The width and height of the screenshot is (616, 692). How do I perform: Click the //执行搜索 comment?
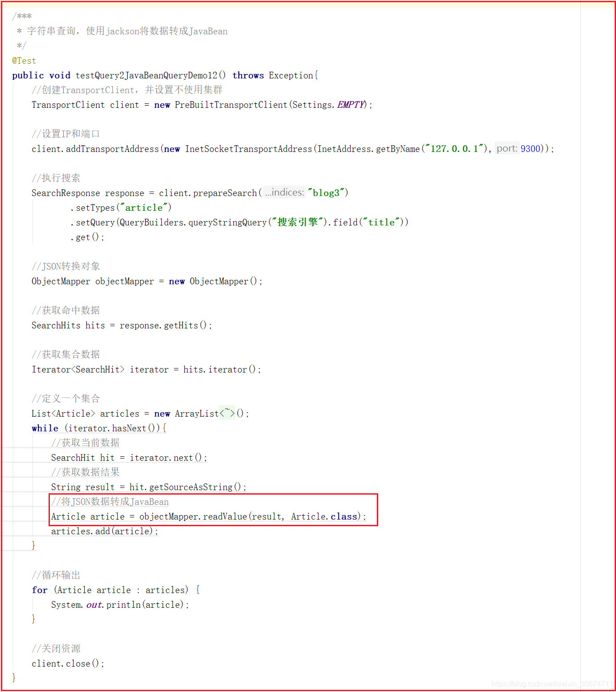pyautogui.click(x=56, y=178)
